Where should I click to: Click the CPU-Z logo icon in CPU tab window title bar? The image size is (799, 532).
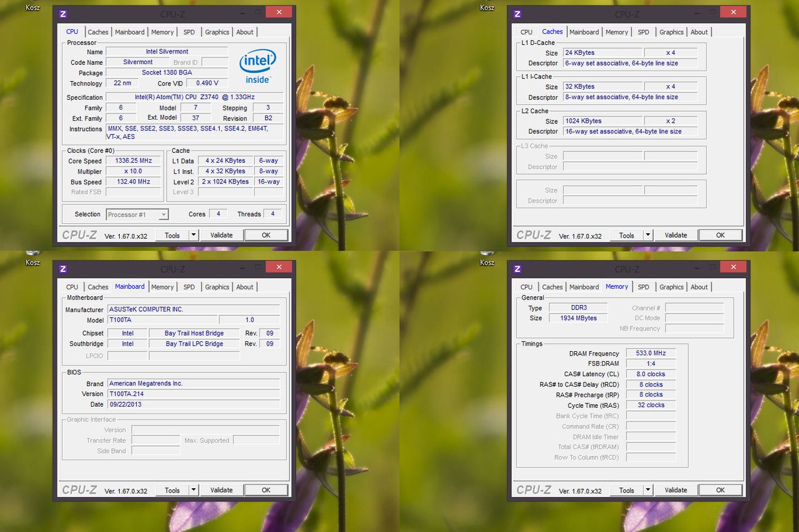(x=63, y=14)
